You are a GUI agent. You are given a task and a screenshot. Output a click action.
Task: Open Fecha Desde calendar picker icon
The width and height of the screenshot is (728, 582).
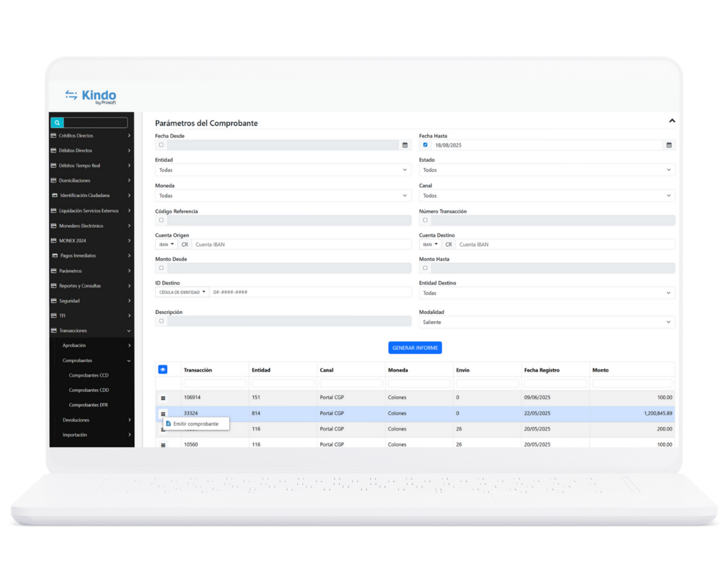click(405, 145)
